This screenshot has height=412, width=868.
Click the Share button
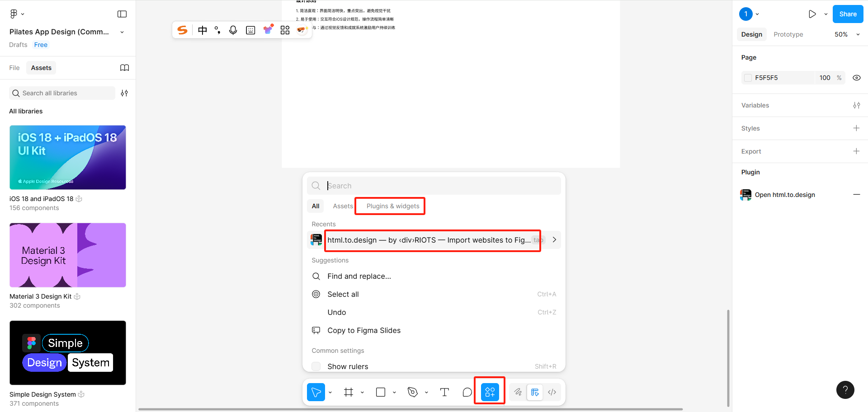[x=848, y=14]
